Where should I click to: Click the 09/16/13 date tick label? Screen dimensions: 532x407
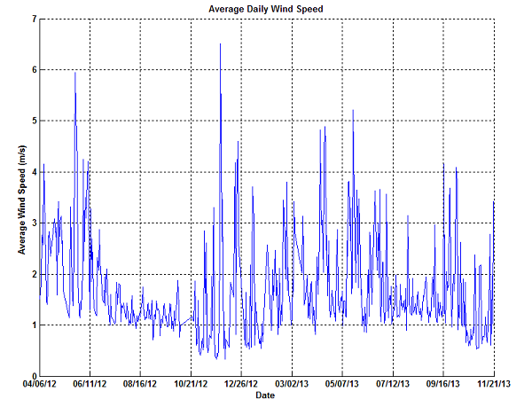(443, 384)
